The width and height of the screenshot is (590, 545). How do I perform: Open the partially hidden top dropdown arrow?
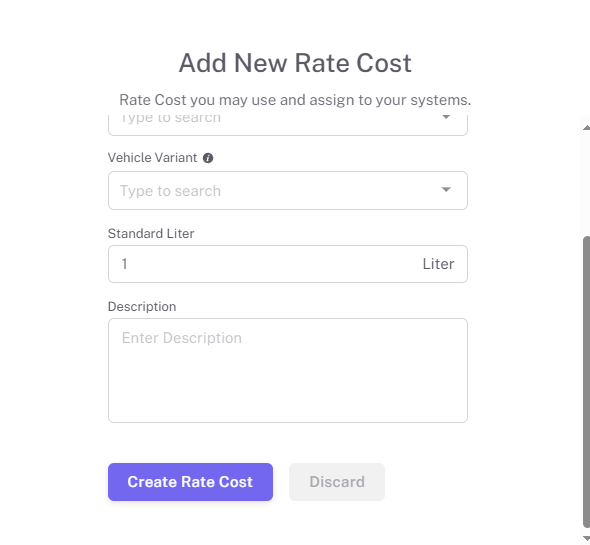pyautogui.click(x=446, y=117)
